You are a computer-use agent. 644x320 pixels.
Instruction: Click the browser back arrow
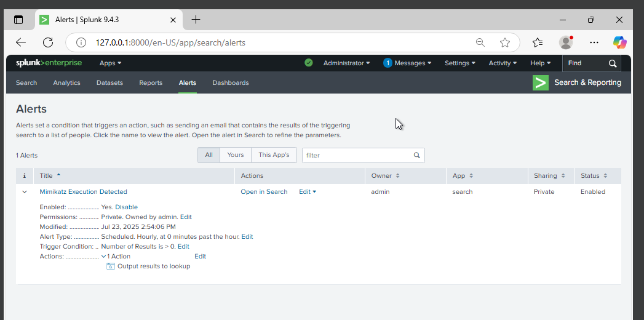21,42
